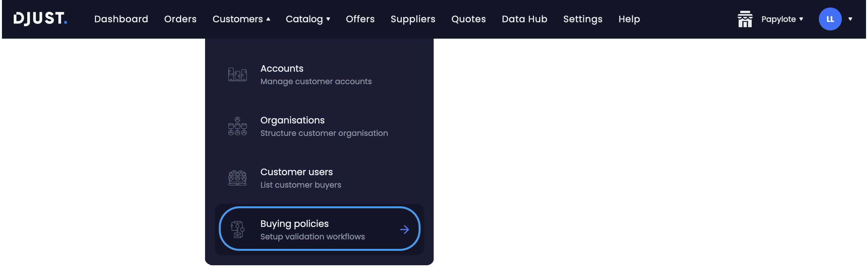Collapse the Customers menu via its chevron
Screen dimensions: 868x279
coord(268,19)
